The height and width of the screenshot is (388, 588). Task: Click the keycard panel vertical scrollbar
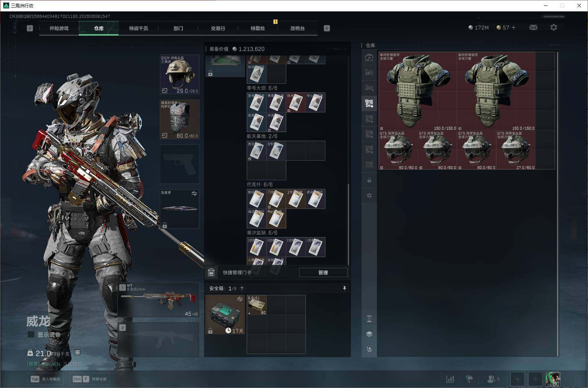[348, 224]
